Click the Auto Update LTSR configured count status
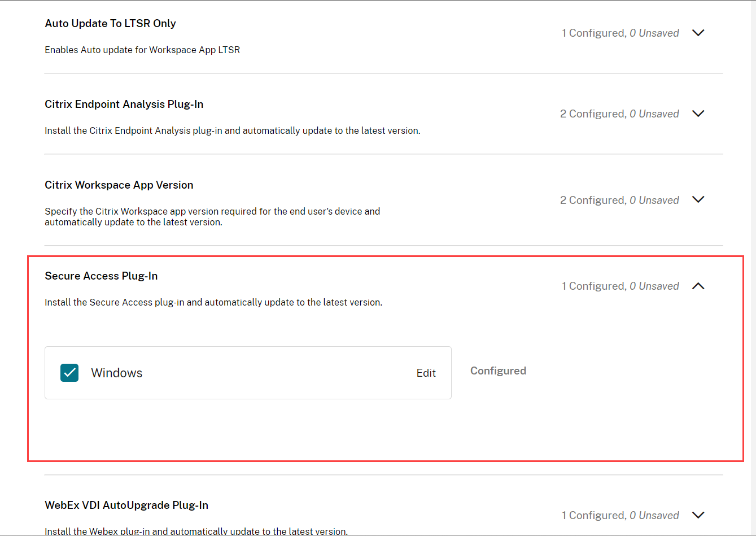Screen dimensions: 756x536 (x=620, y=33)
